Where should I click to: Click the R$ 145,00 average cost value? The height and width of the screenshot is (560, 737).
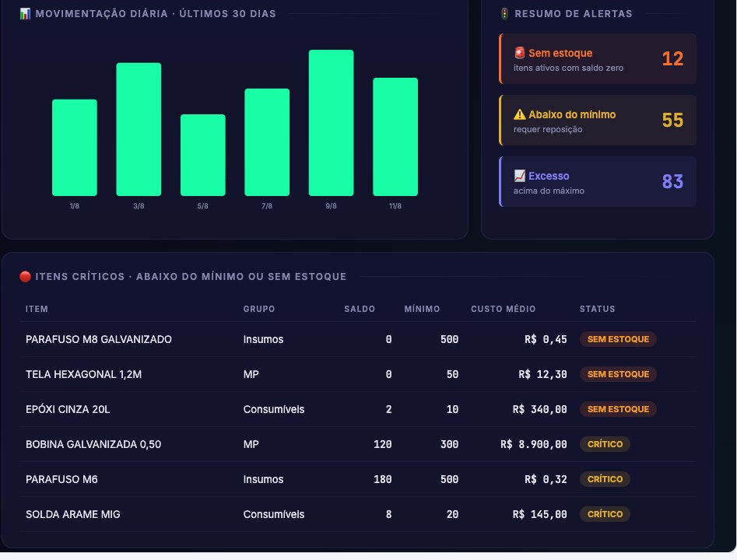539,514
